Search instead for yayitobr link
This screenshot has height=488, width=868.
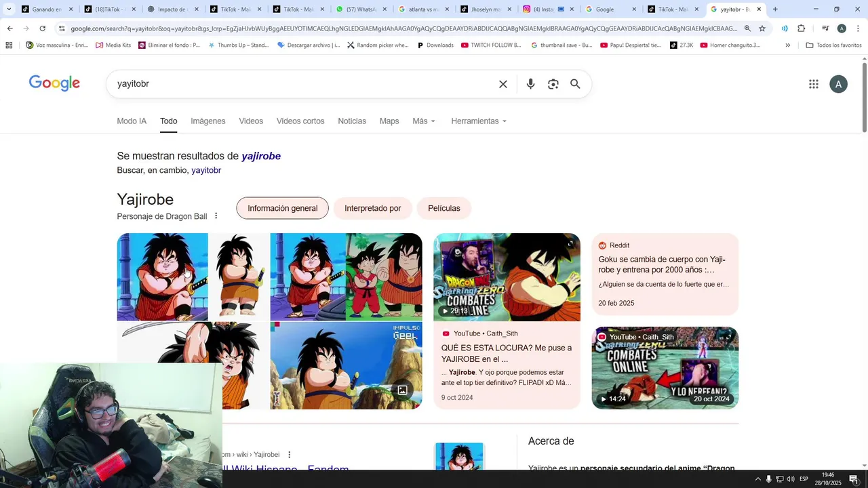point(206,170)
